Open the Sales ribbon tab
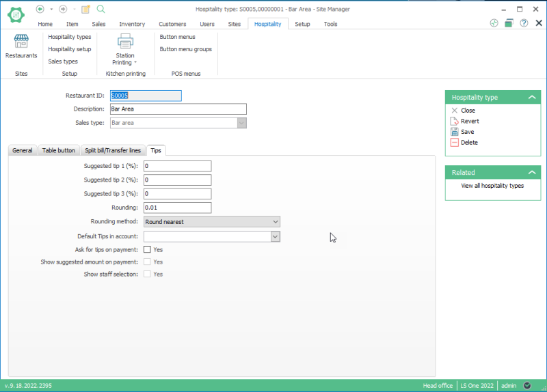 [98, 24]
